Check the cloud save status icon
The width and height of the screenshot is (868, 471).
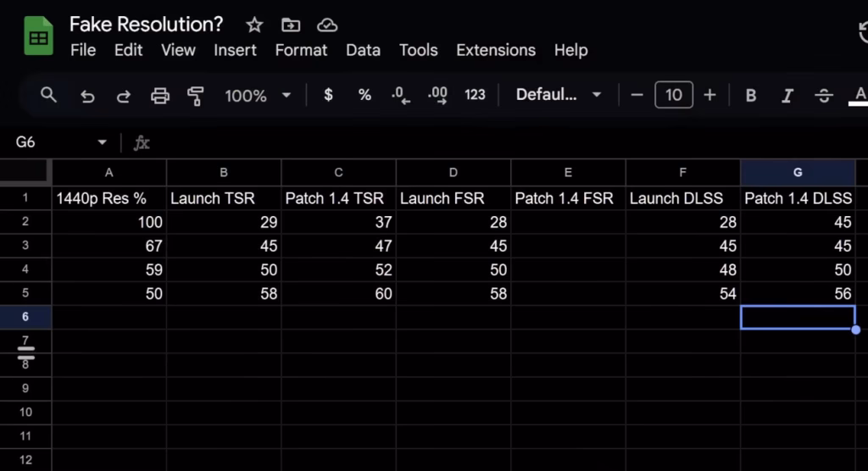327,25
